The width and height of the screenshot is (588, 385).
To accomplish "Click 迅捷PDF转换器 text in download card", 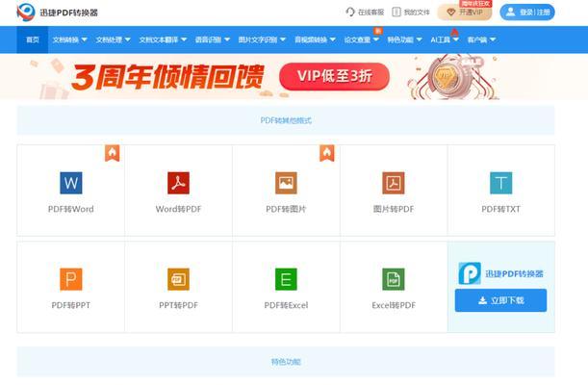I will pyautogui.click(x=514, y=273).
